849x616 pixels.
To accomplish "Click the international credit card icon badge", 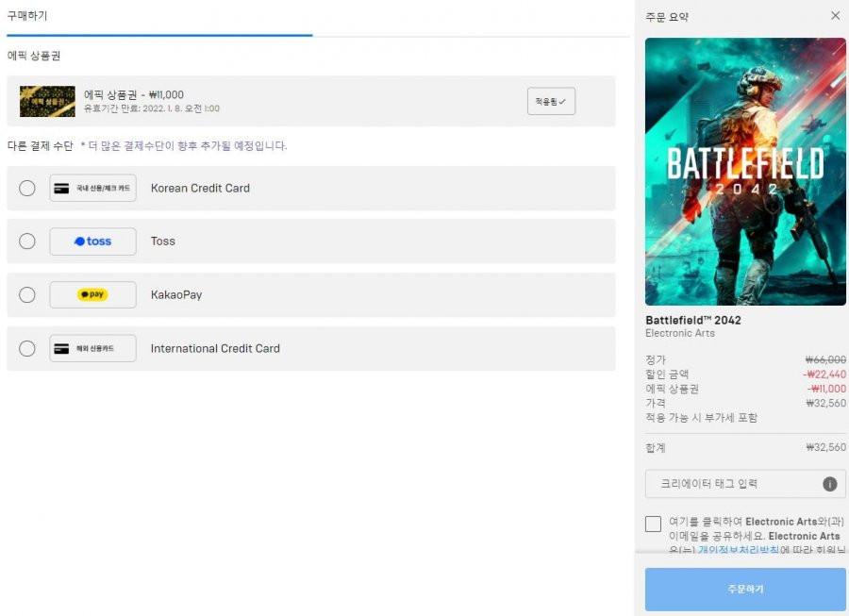I will [x=92, y=348].
